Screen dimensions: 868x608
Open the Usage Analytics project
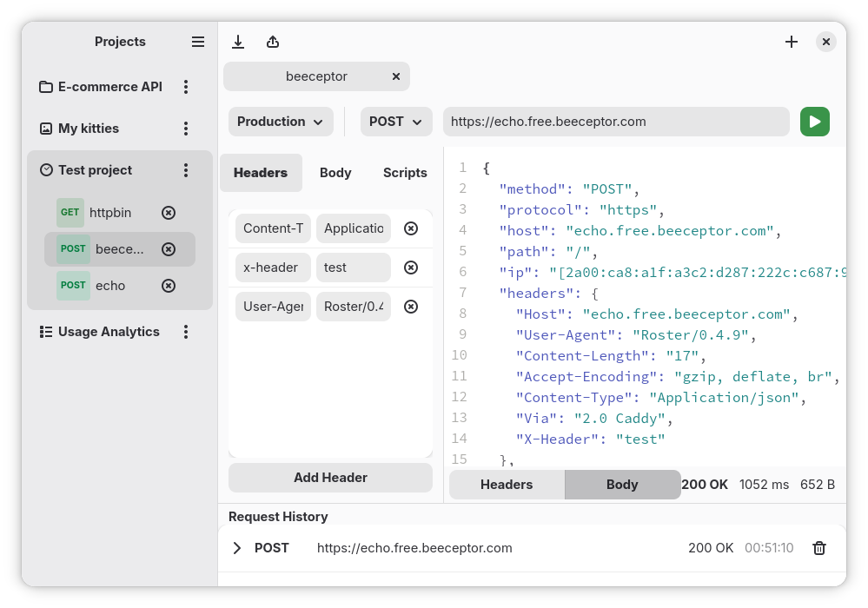pyautogui.click(x=109, y=332)
